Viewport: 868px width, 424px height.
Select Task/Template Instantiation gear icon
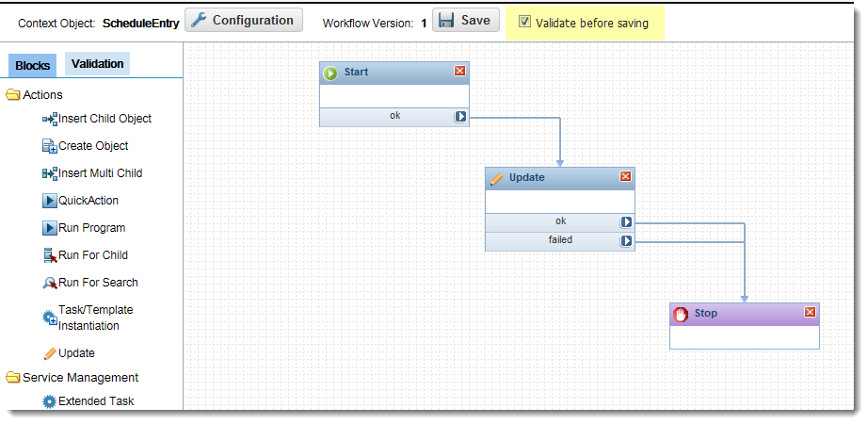pyautogui.click(x=50, y=318)
